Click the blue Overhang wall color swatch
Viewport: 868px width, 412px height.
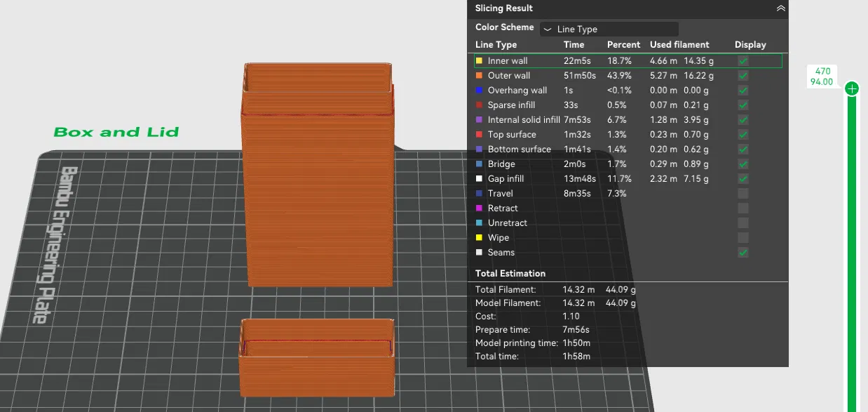pyautogui.click(x=479, y=91)
